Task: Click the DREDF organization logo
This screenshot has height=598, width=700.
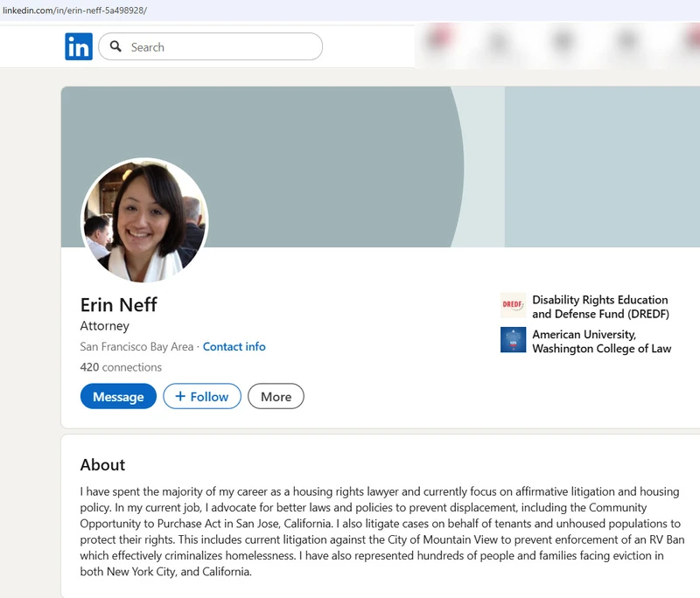Action: pyautogui.click(x=513, y=306)
